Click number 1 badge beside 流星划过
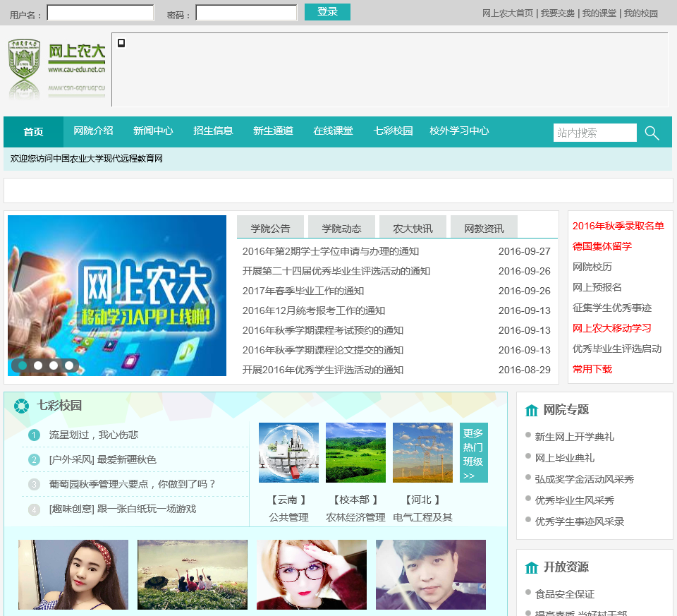 (x=34, y=435)
